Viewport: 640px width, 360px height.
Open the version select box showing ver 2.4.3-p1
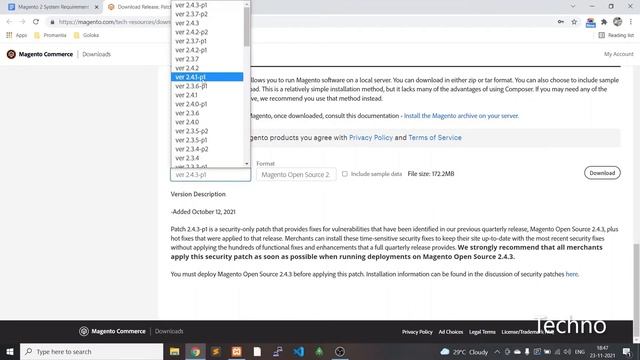click(x=210, y=174)
